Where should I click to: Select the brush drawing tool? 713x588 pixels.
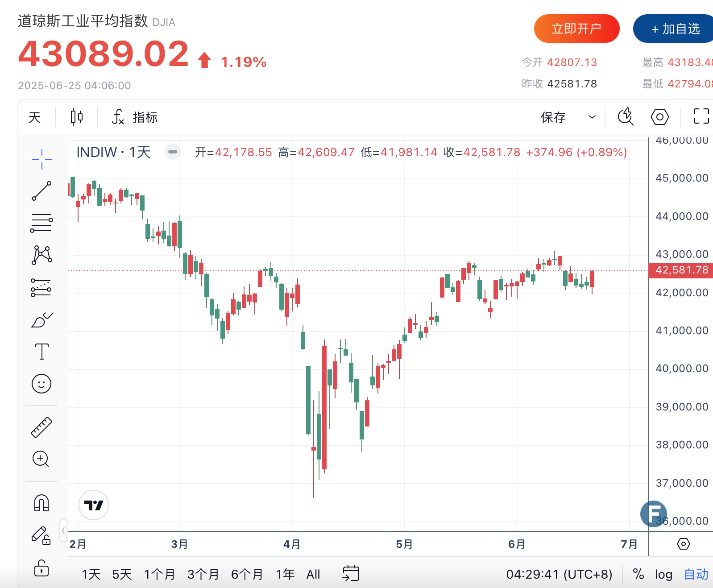41,320
